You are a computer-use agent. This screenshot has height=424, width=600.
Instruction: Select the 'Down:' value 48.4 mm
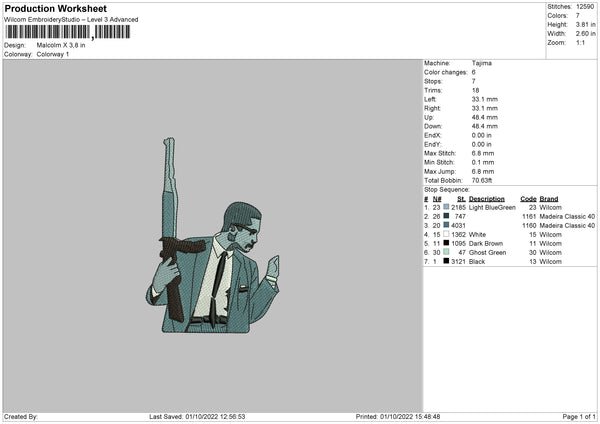tap(485, 126)
